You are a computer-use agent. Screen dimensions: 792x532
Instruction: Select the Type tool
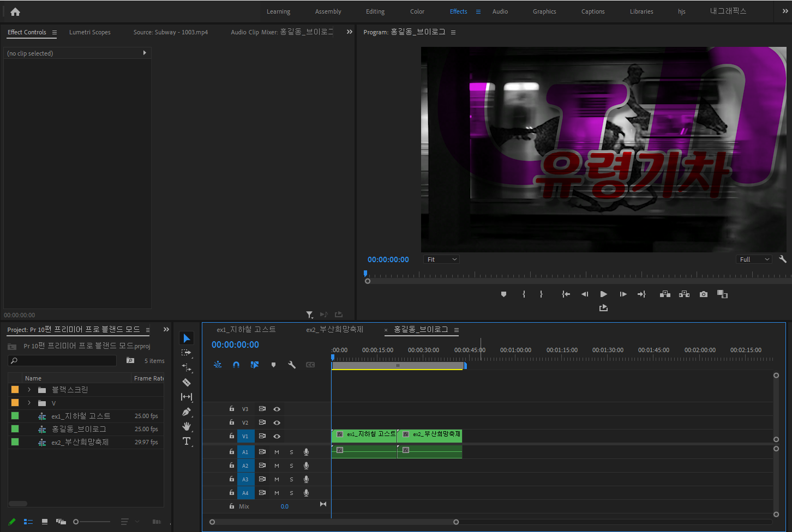187,441
